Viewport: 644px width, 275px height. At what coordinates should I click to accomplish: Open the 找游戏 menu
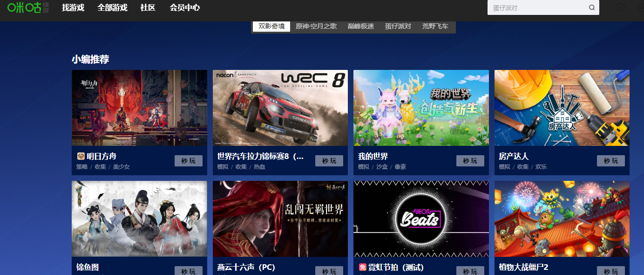pos(73,7)
